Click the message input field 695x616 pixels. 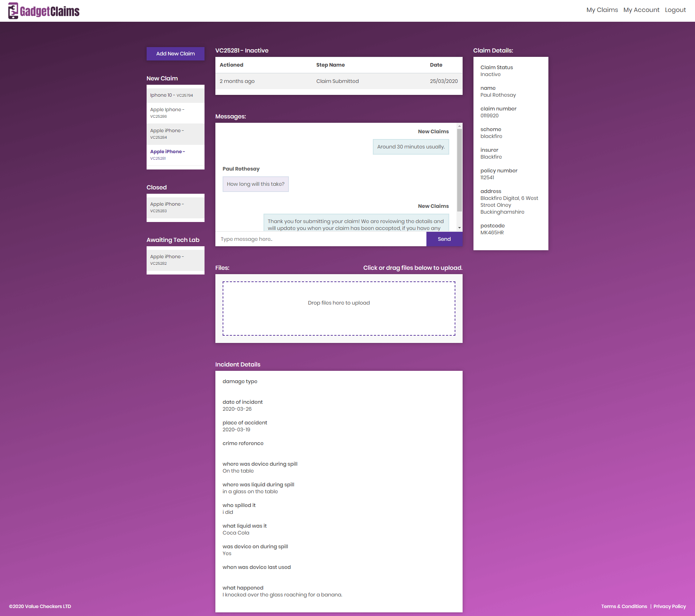coord(320,239)
